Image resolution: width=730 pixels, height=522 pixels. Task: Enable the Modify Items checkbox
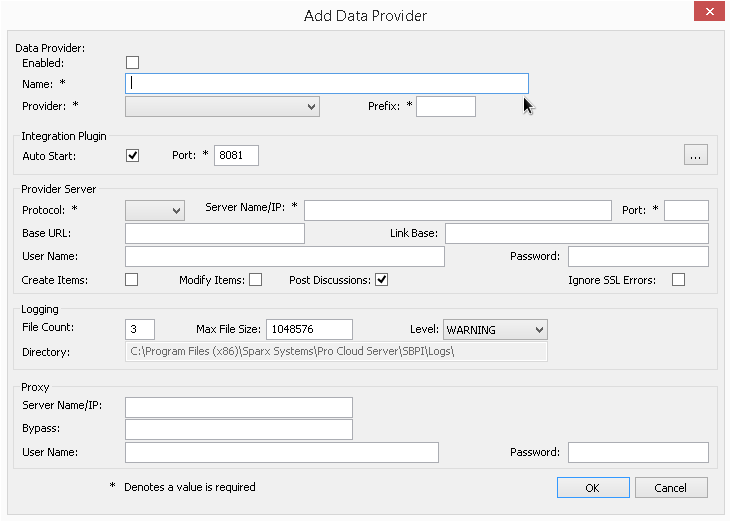(x=255, y=280)
